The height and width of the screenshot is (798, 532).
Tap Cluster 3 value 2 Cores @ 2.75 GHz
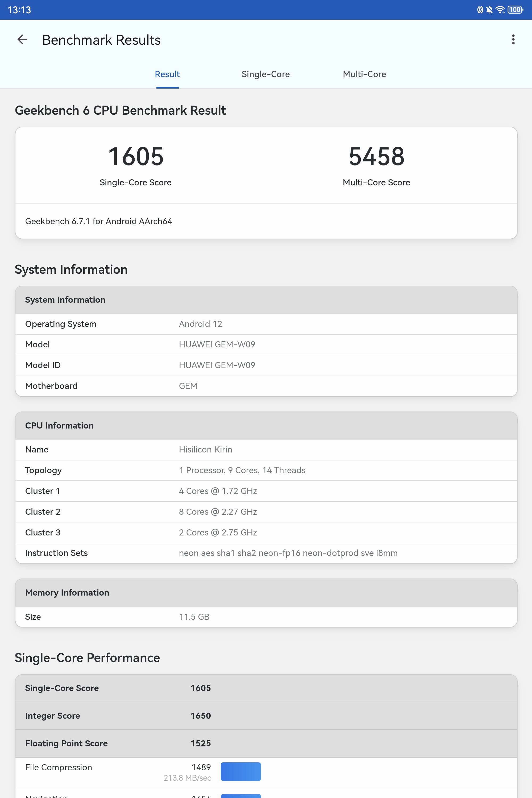pyautogui.click(x=218, y=532)
